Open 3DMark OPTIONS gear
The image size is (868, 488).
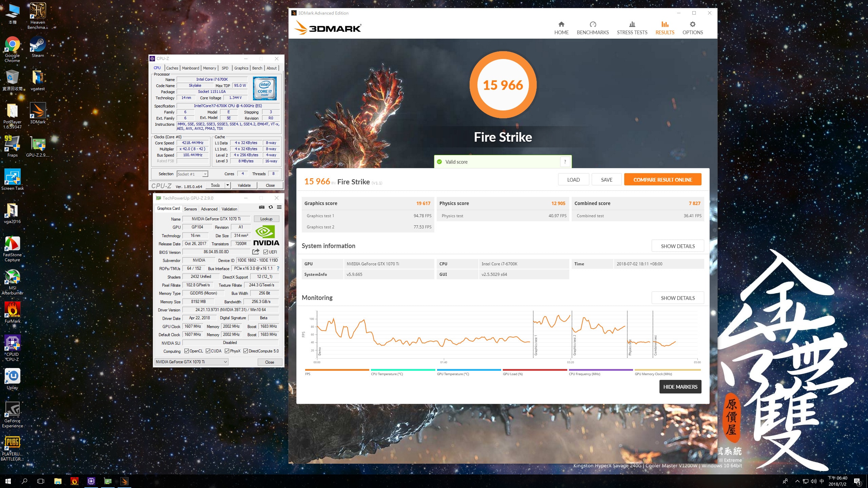692,28
